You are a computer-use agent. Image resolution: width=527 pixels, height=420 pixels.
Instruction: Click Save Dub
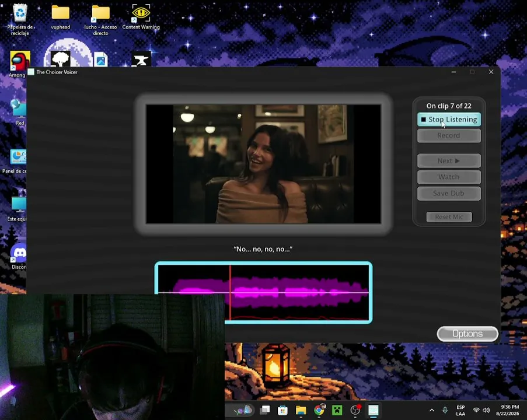[x=449, y=193]
